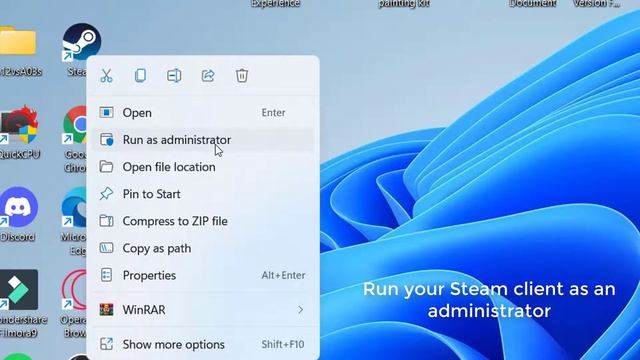Select Show more options

(x=203, y=344)
